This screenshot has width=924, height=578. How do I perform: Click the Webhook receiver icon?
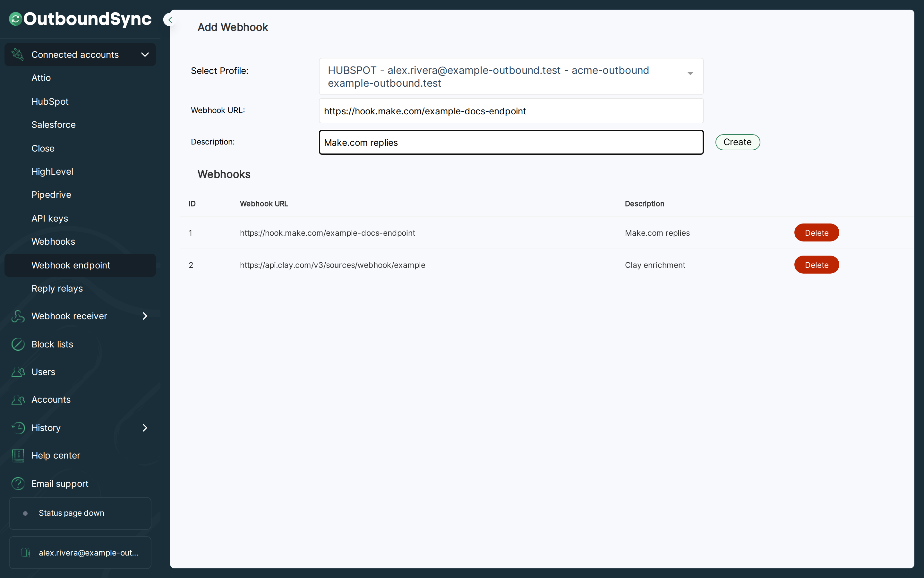(18, 316)
